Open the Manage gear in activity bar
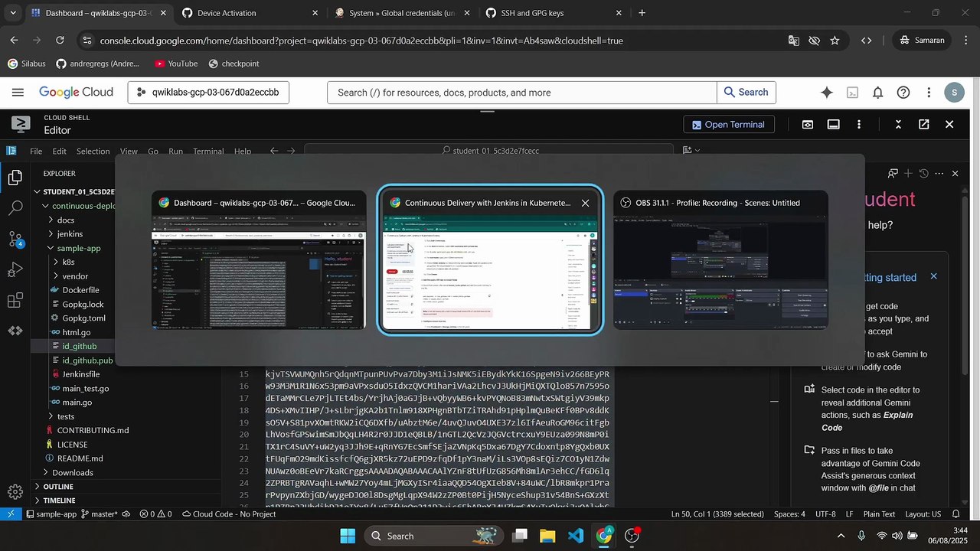This screenshot has height=551, width=980. click(x=15, y=492)
